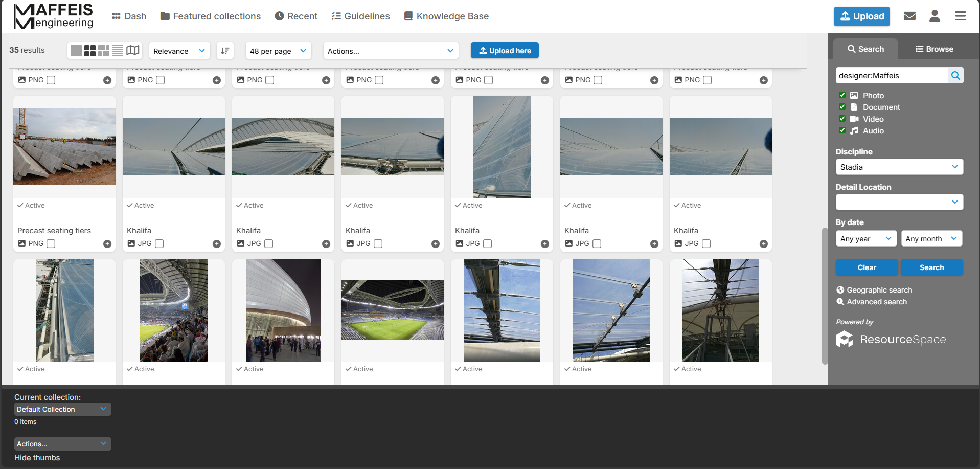Open the messages envelope icon
Viewport: 980px width, 469px height.
(x=909, y=16)
